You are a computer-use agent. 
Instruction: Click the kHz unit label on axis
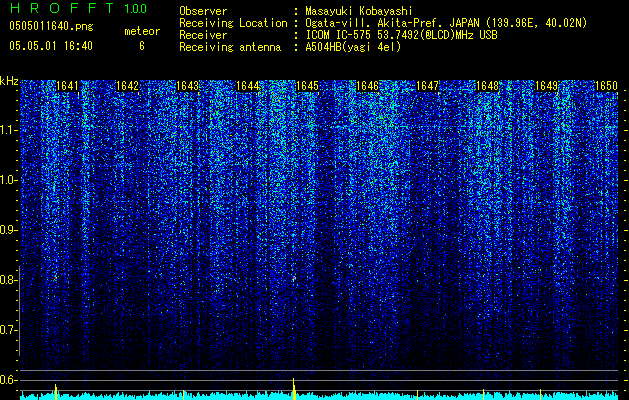click(x=9, y=81)
